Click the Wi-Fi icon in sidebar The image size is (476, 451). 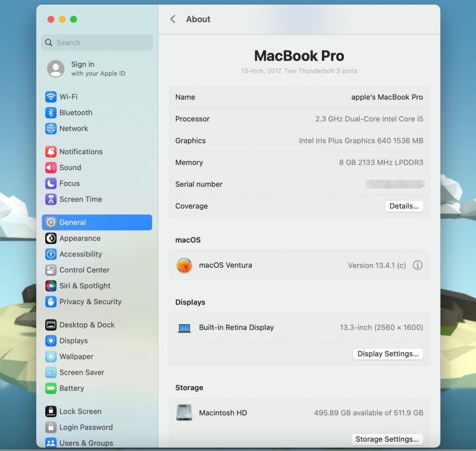tap(51, 97)
